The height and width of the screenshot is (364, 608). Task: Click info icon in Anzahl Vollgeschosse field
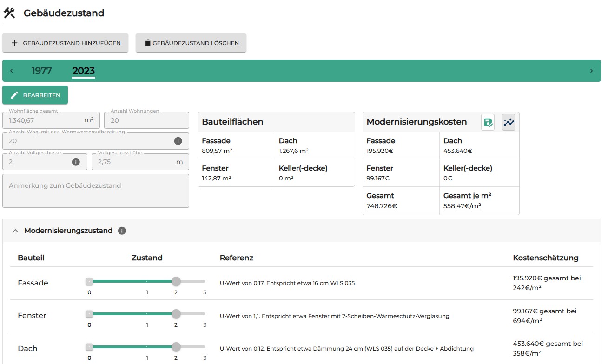coord(76,162)
